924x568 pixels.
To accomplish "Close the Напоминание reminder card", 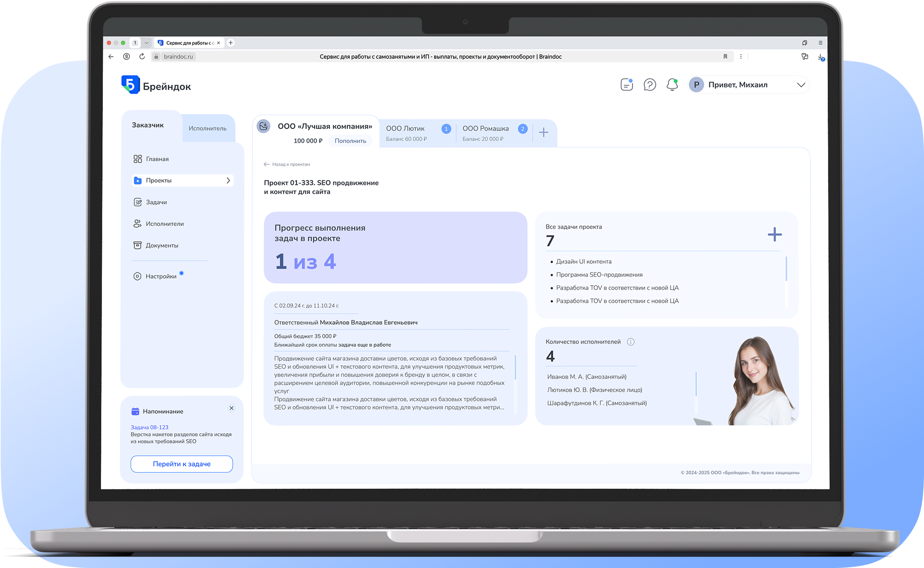I will [231, 408].
